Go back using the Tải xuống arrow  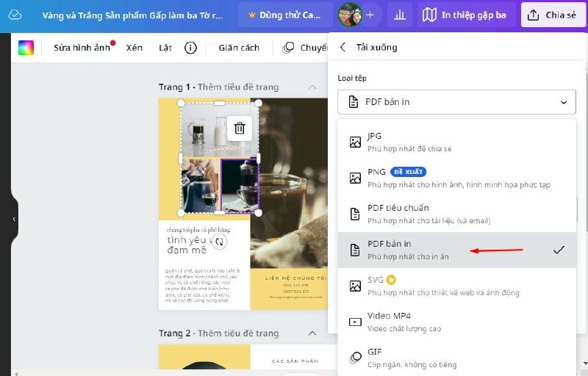343,48
